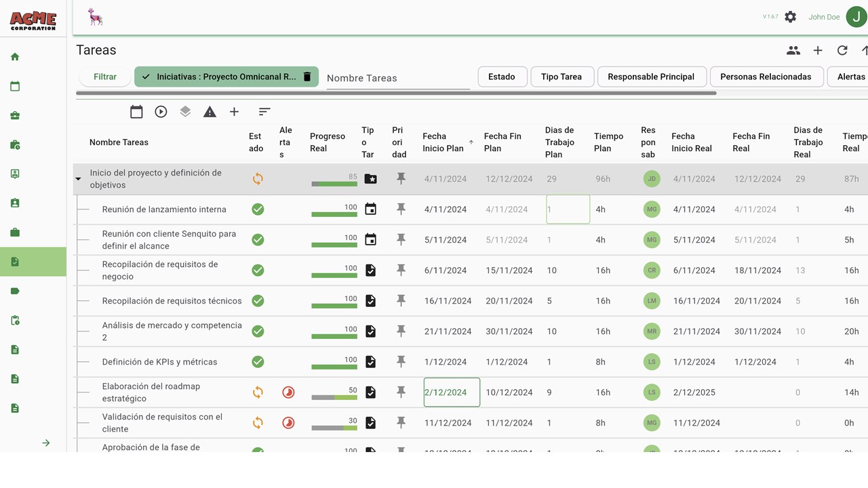Click the refresh icon in Tareas header
Image resolution: width=868 pixels, height=488 pixels.
coord(842,50)
